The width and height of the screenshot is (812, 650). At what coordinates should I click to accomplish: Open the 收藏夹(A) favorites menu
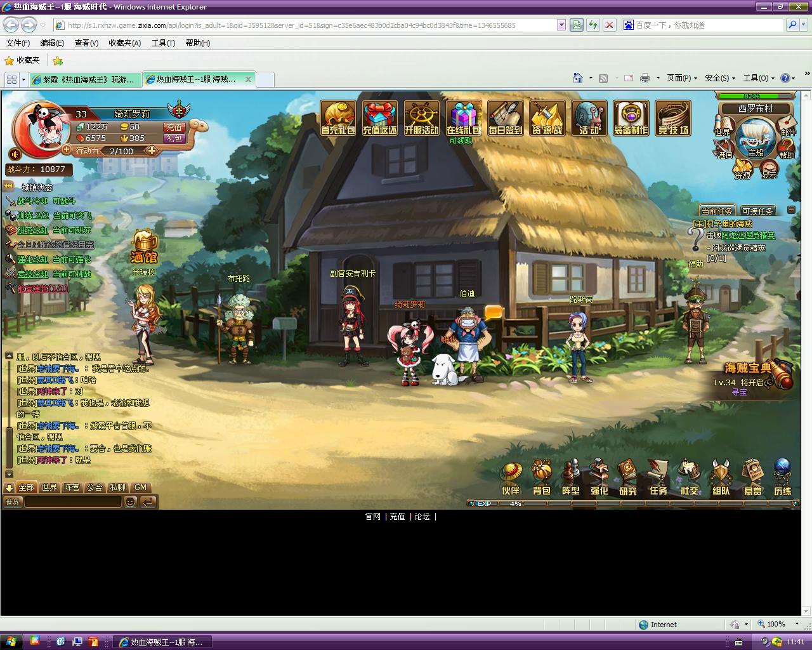(124, 43)
